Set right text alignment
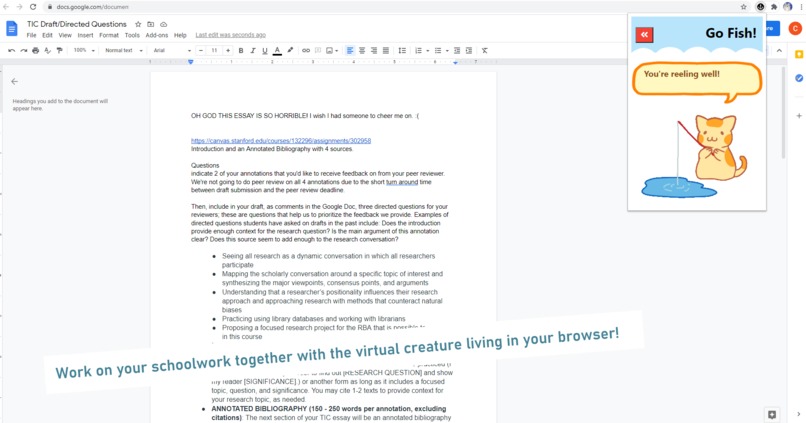The image size is (806, 423). click(x=374, y=50)
